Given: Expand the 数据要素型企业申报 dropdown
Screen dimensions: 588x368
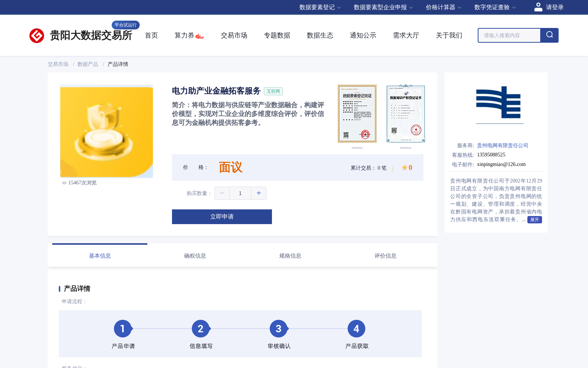Looking at the screenshot, I should 383,7.
